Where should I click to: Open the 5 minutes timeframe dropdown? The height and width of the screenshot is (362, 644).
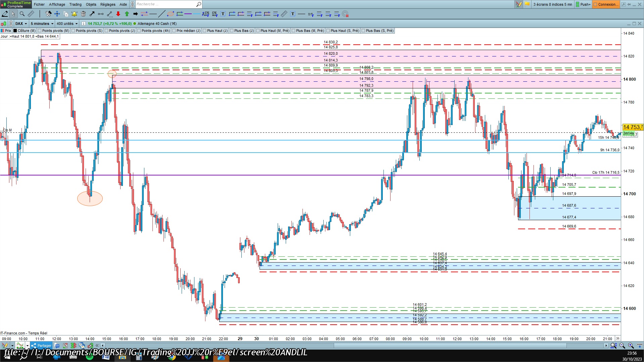tap(42, 24)
